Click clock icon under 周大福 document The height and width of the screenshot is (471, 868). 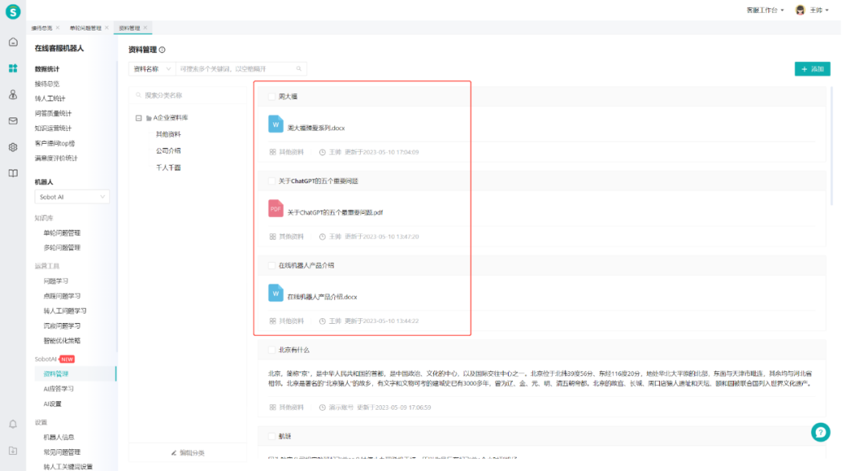[322, 152]
